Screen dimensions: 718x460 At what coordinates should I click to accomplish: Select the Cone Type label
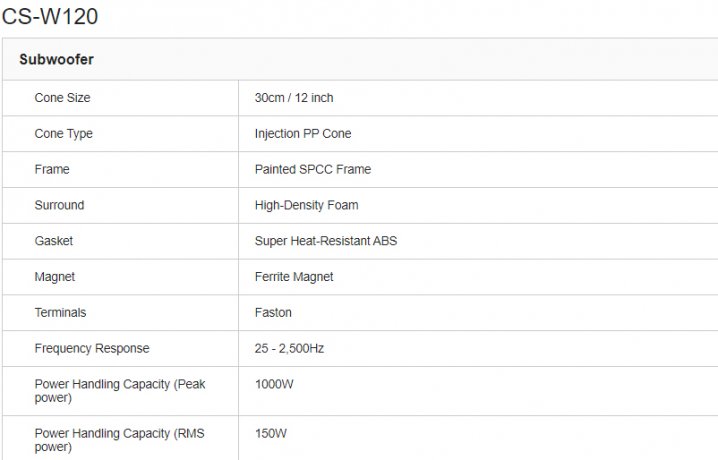(63, 134)
